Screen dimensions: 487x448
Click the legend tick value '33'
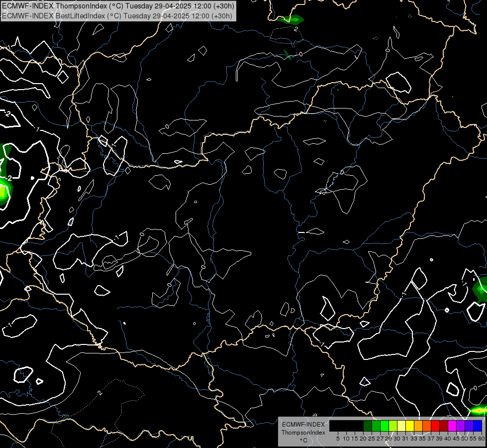coord(414,439)
